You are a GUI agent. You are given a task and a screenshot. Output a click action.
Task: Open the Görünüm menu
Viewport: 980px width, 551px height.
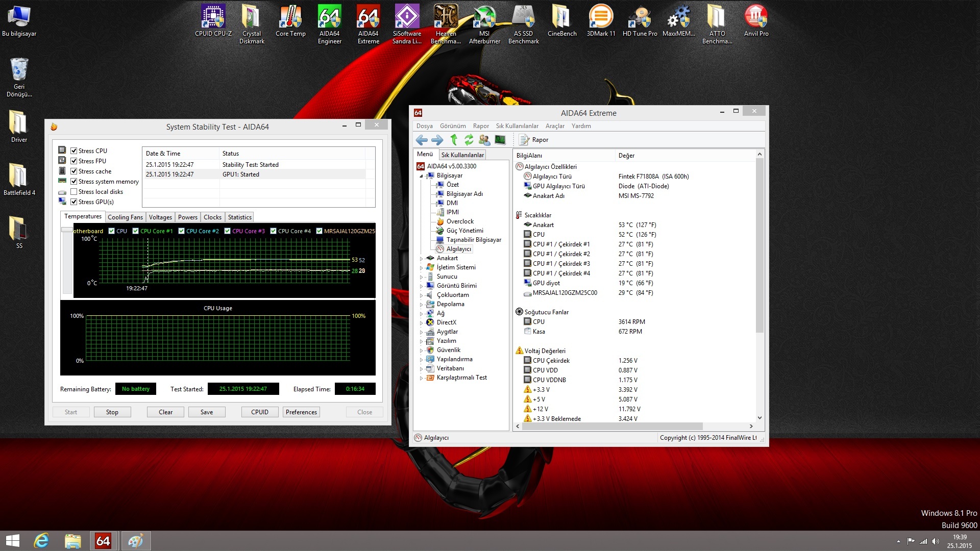point(453,126)
